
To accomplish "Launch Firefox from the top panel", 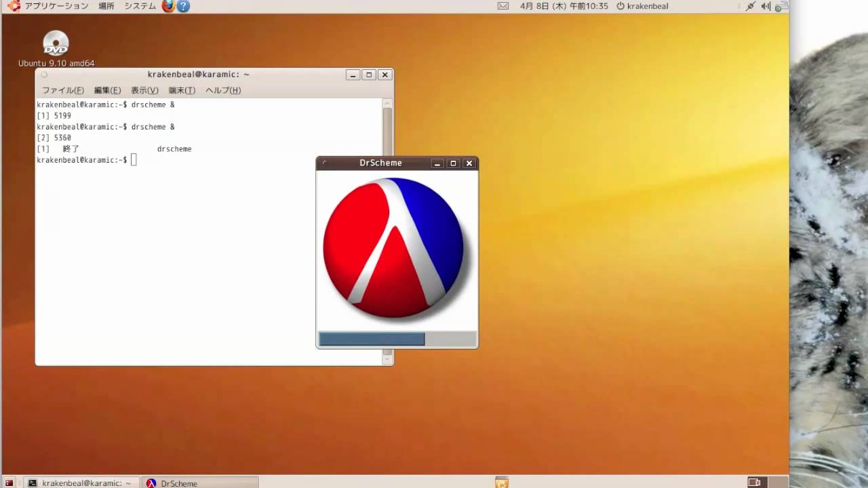I will pos(168,6).
